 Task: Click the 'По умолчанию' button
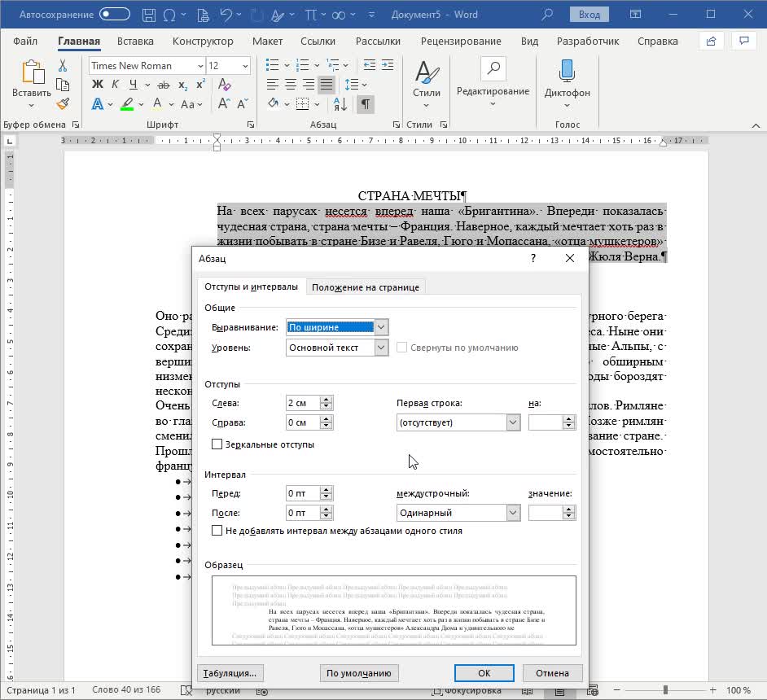(x=359, y=673)
